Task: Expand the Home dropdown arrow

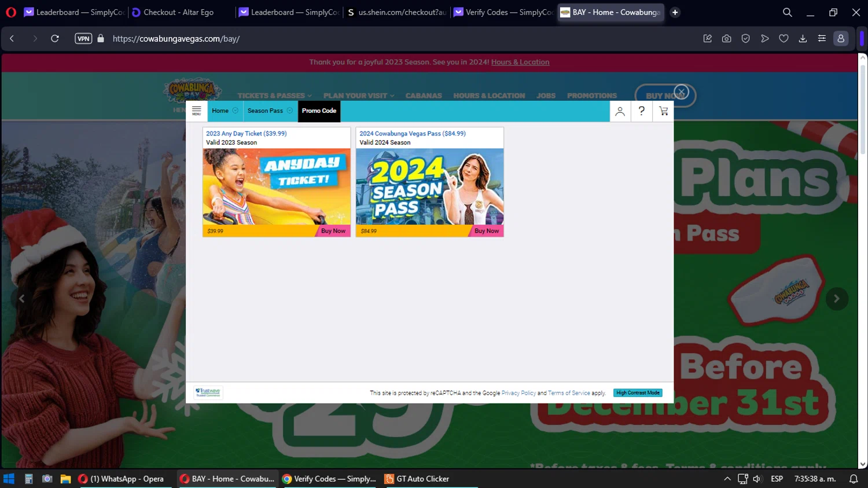Action: click(x=235, y=111)
